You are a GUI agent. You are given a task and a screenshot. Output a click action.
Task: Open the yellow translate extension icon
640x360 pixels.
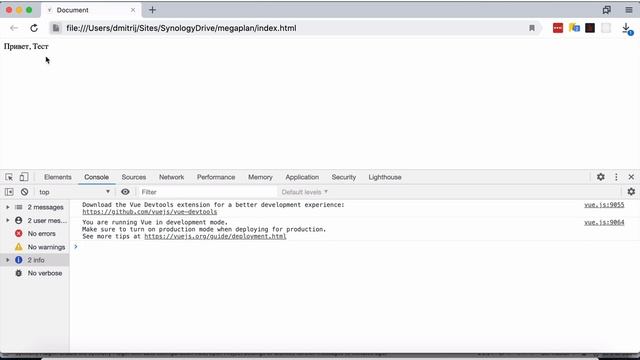point(574,28)
